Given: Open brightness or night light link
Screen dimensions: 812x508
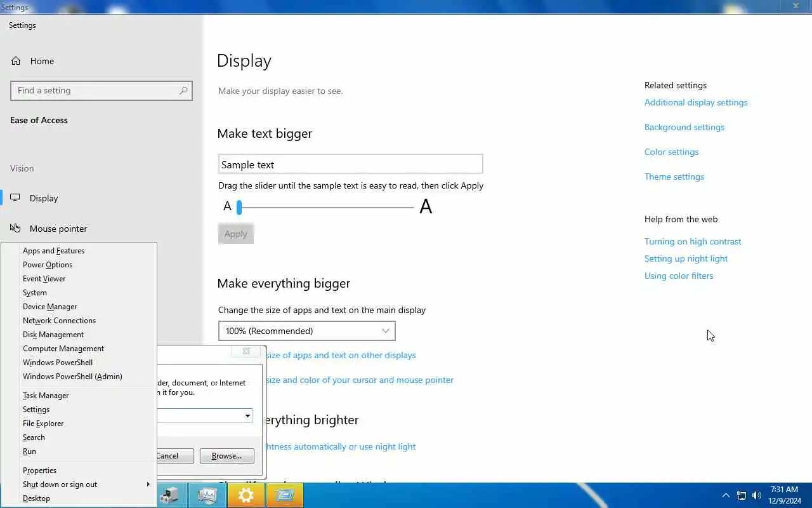Looking at the screenshot, I should (x=341, y=446).
